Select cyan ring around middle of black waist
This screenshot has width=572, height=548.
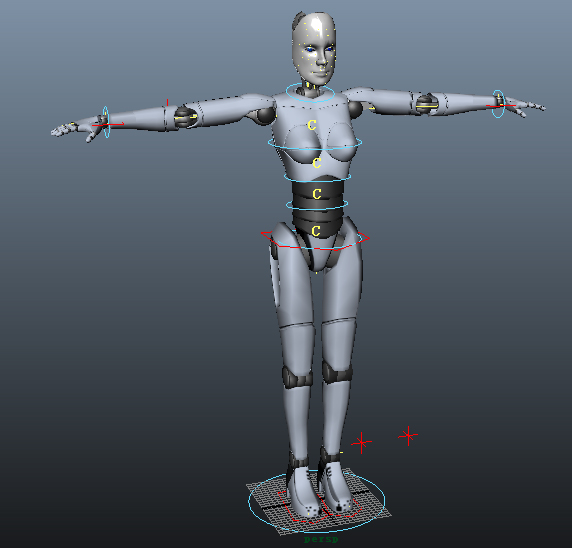(x=317, y=205)
